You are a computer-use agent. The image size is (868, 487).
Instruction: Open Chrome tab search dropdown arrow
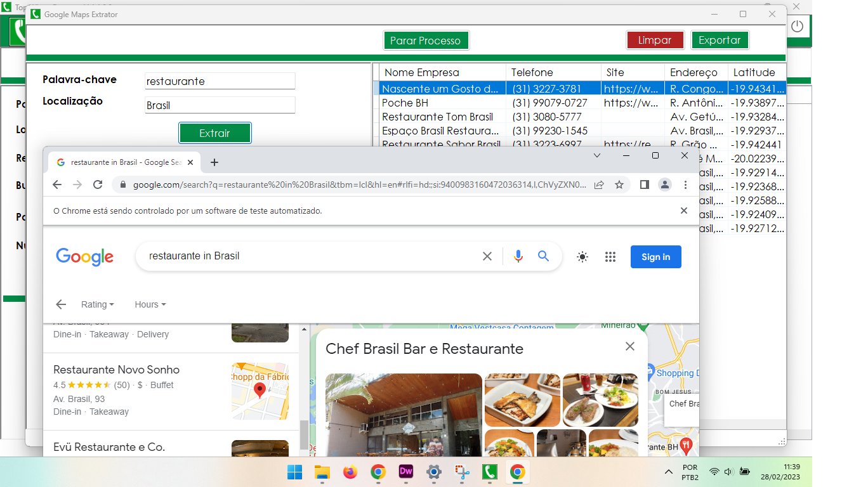[x=596, y=155]
